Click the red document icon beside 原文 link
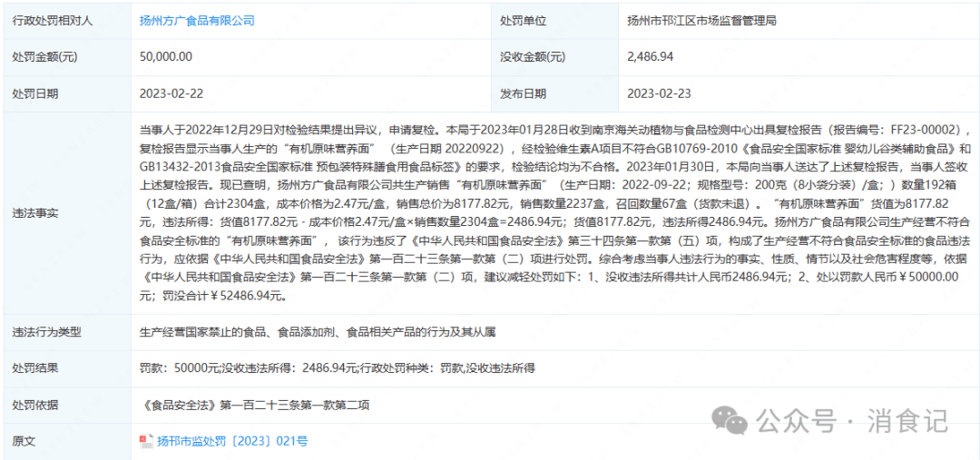The image size is (980, 460). point(146,441)
